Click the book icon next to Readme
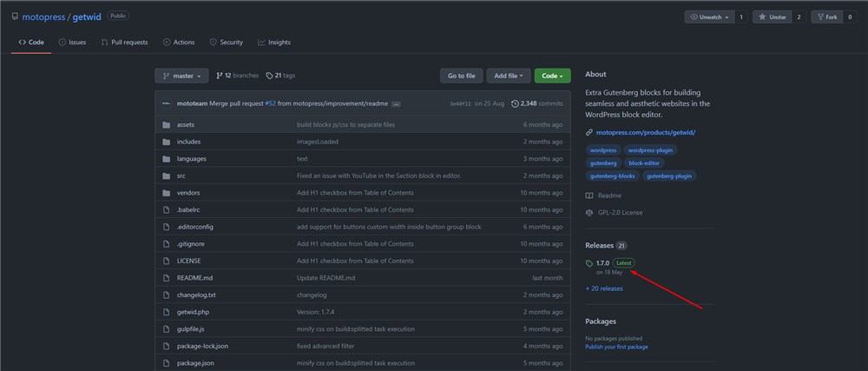The width and height of the screenshot is (868, 371). [x=589, y=196]
